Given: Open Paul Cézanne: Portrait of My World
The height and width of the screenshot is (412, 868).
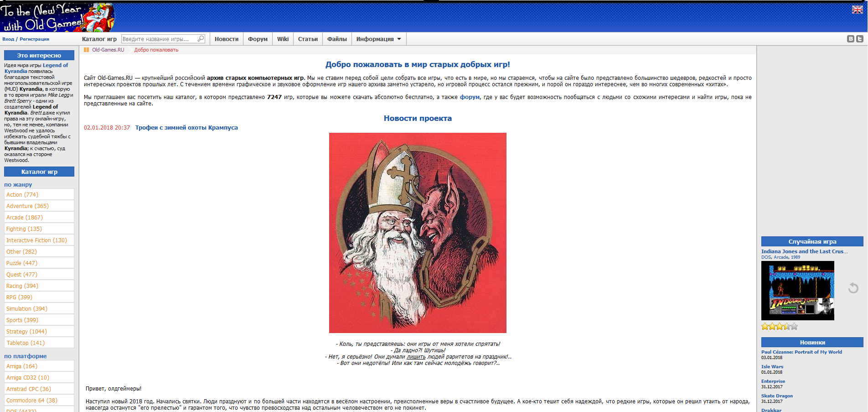Looking at the screenshot, I should coord(801,352).
